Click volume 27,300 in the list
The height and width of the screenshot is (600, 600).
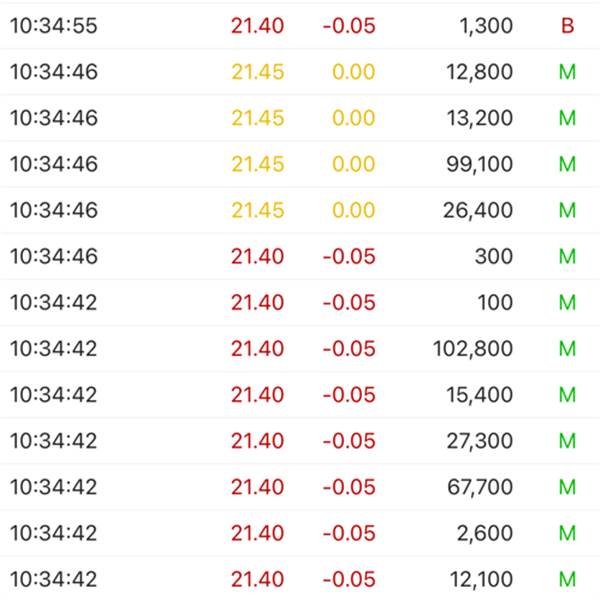point(479,441)
